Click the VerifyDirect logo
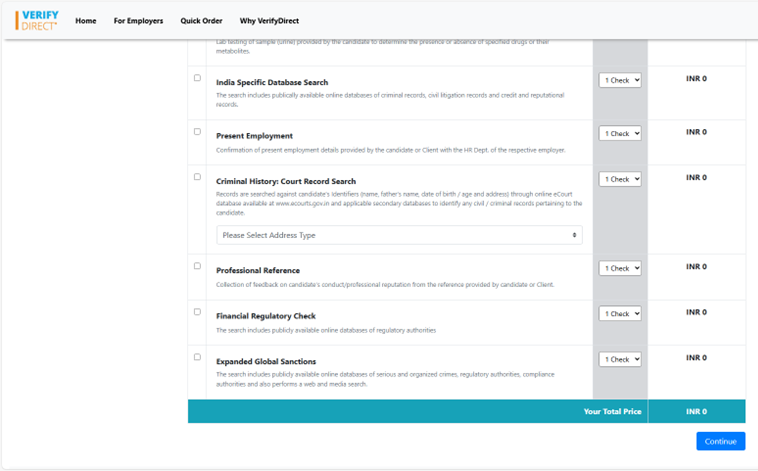 tap(37, 20)
